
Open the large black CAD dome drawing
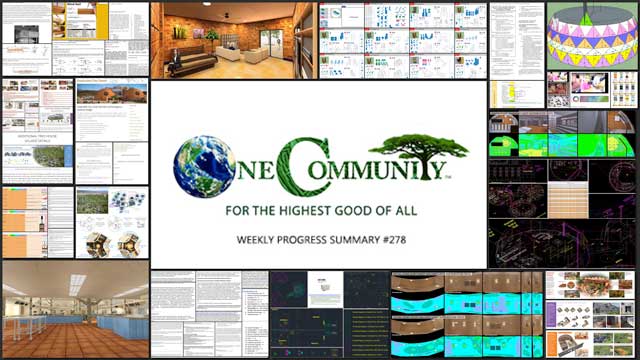(562, 244)
